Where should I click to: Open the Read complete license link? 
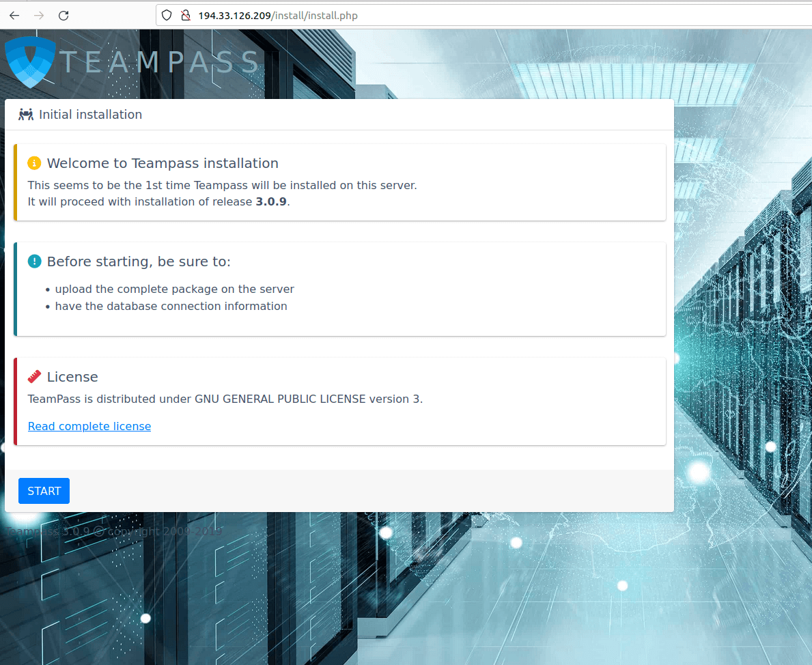click(89, 426)
